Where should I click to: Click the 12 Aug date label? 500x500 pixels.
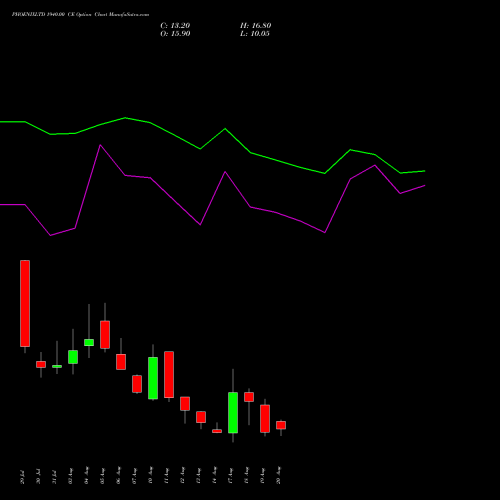click(182, 476)
